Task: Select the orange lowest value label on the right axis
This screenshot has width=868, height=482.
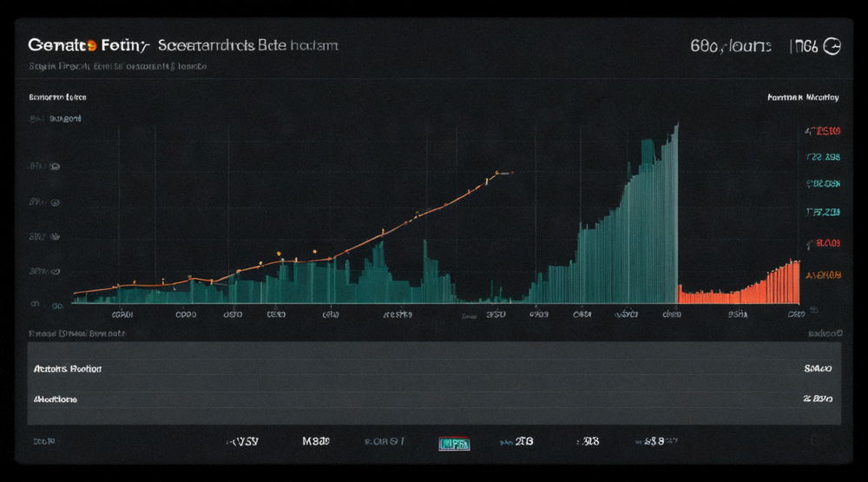Action: 823,274
